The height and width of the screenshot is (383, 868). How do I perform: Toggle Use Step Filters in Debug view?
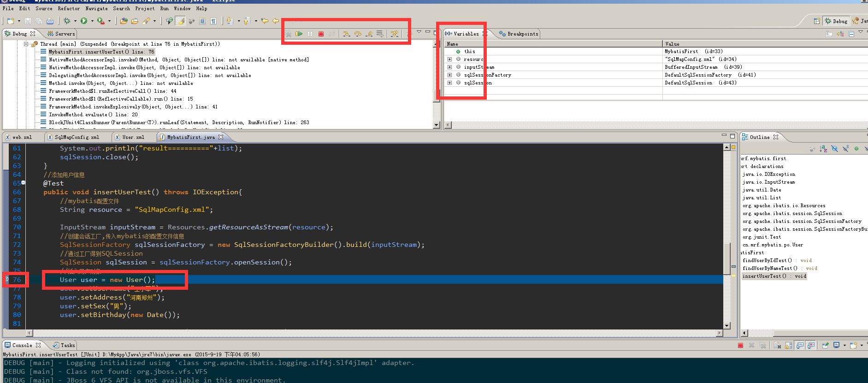[395, 34]
